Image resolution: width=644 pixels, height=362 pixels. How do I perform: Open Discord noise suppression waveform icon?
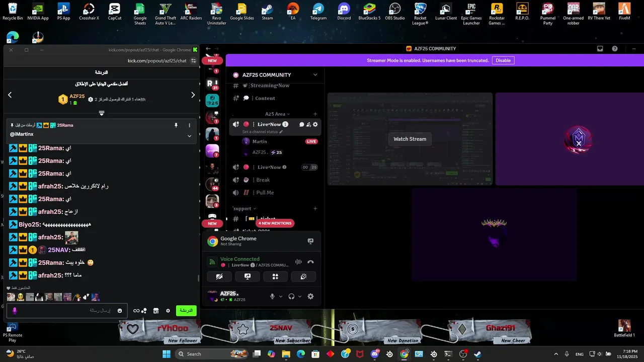(298, 262)
